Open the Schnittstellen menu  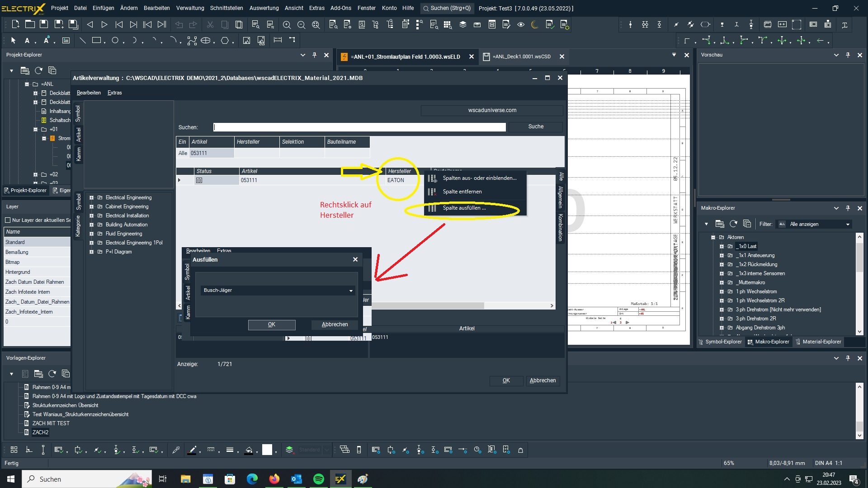(226, 8)
